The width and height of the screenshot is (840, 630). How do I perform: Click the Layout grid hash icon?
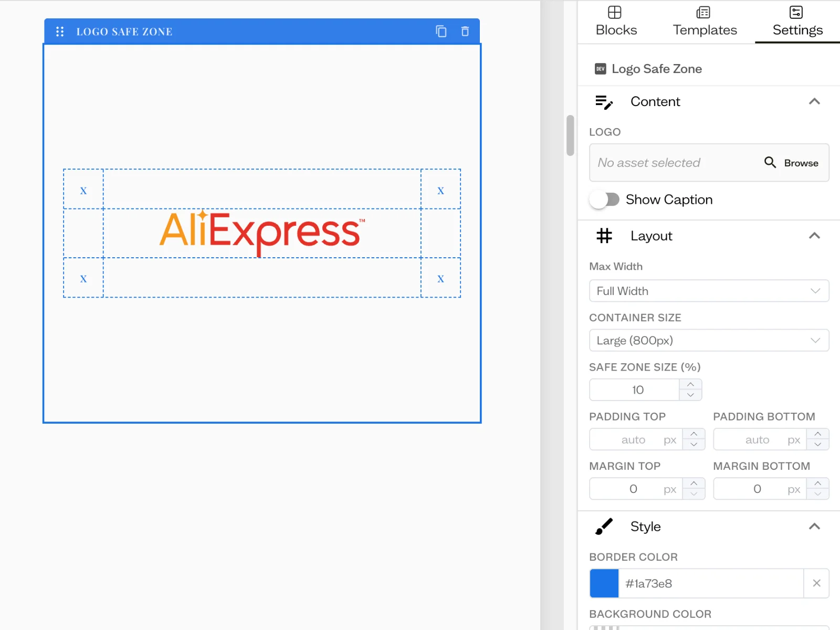coord(604,236)
